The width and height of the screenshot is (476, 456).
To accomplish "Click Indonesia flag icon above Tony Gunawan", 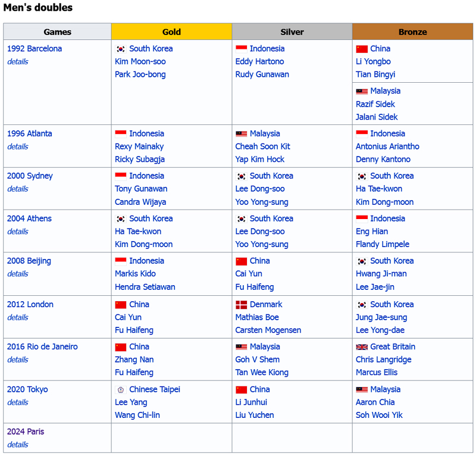I will coord(121,176).
